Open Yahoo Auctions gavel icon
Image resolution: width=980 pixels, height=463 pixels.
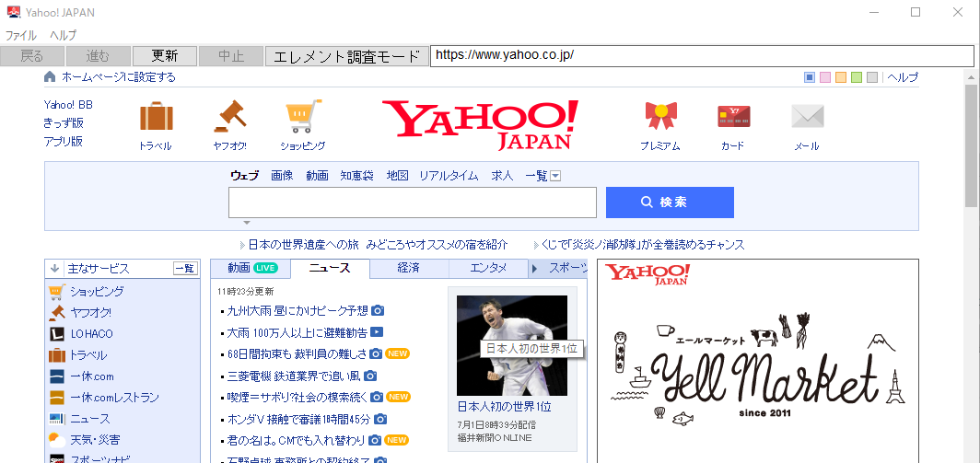(x=229, y=117)
